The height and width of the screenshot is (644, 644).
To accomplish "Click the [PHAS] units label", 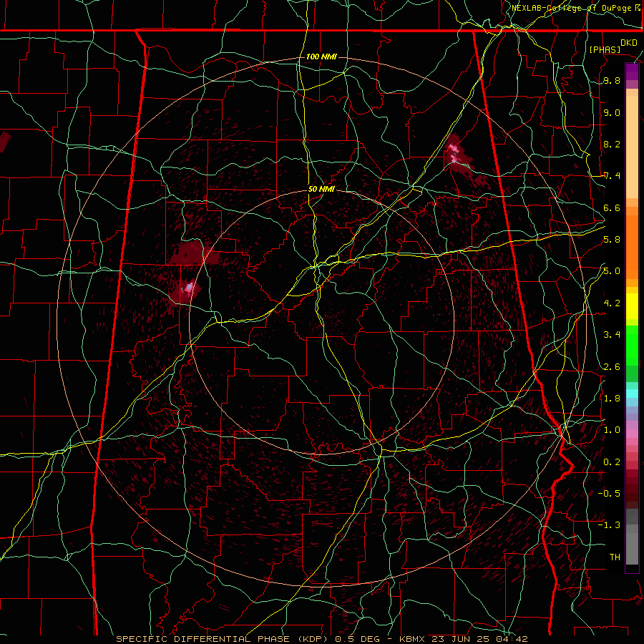I will [x=605, y=49].
